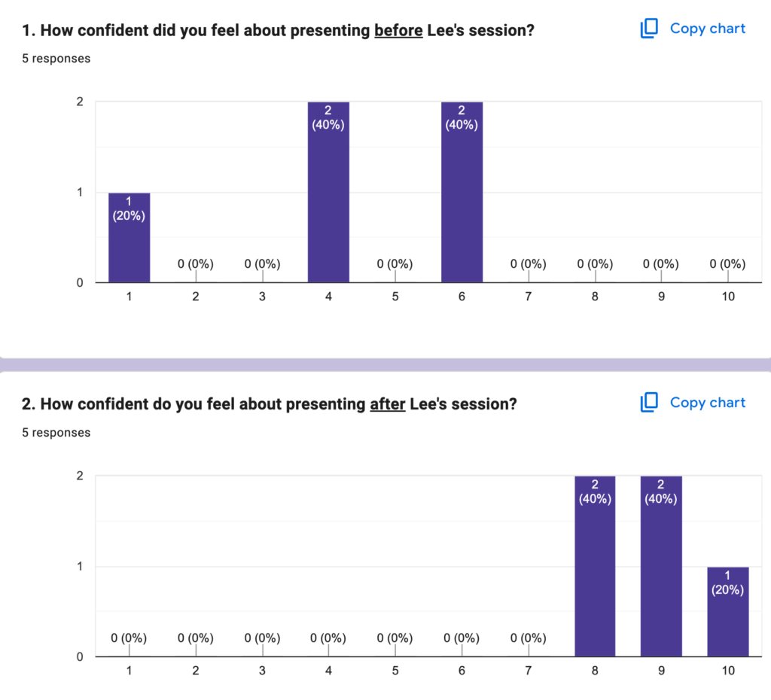The width and height of the screenshot is (771, 700).
Task: Click the question 2 title about after Lee's session
Action: pos(270,404)
